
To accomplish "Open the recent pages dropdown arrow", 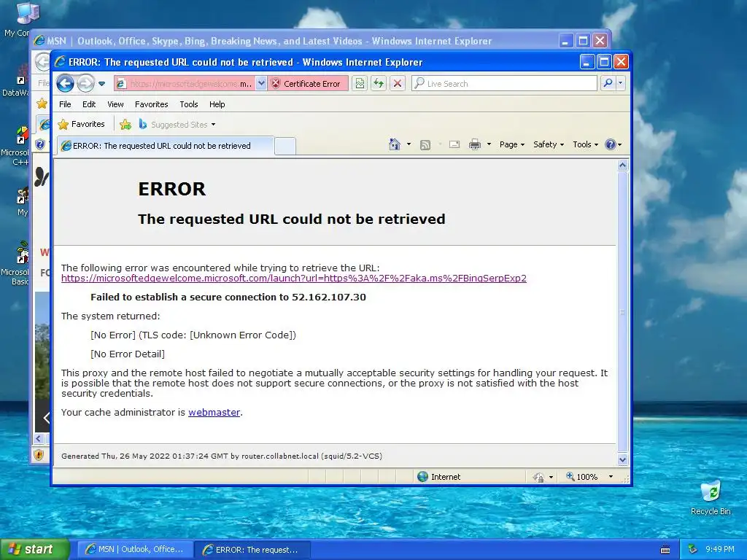I will point(101,84).
